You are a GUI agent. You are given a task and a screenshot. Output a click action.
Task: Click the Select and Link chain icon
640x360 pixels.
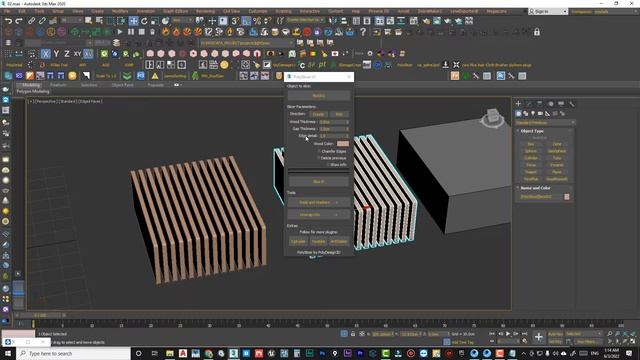coord(31,21)
